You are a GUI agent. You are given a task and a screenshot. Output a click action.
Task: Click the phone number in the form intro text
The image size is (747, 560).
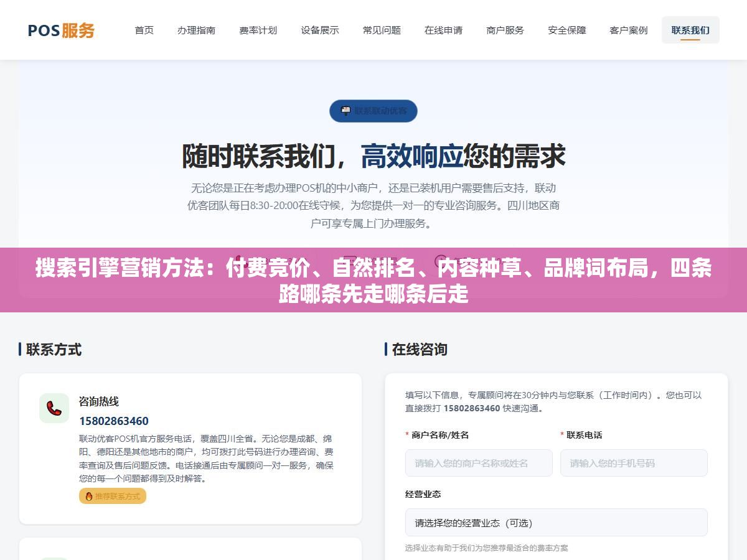click(x=472, y=408)
